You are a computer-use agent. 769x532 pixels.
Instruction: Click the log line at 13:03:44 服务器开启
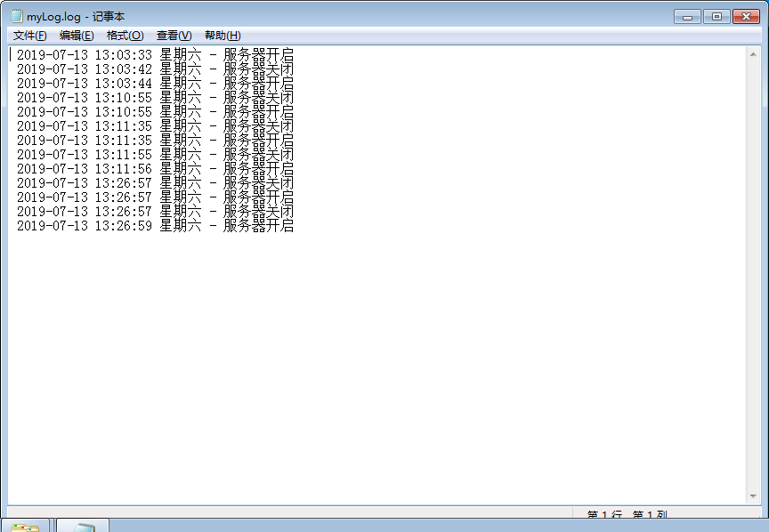point(155,83)
